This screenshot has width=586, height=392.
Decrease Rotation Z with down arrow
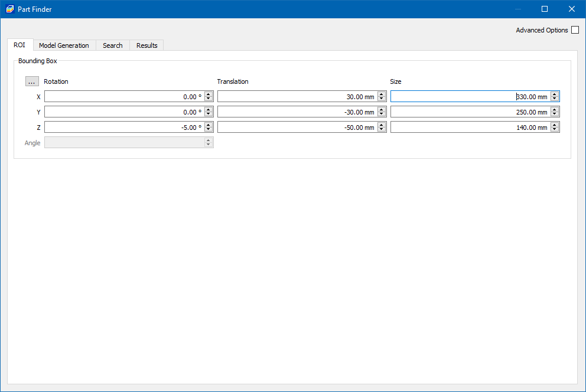(x=209, y=129)
